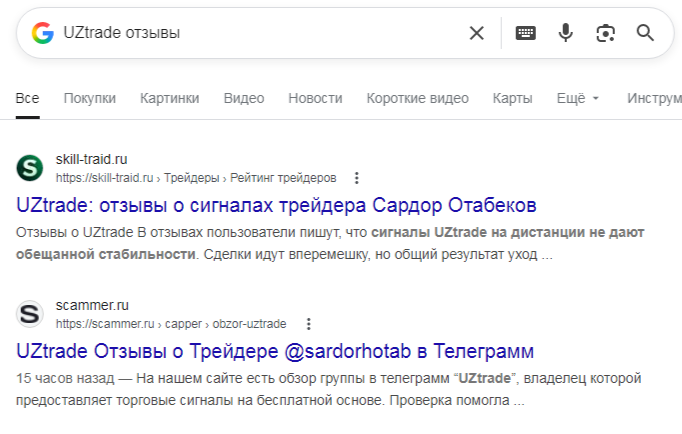The height and width of the screenshot is (434, 682).
Task: Expand the Ещё dropdown menu
Action: pos(577,98)
